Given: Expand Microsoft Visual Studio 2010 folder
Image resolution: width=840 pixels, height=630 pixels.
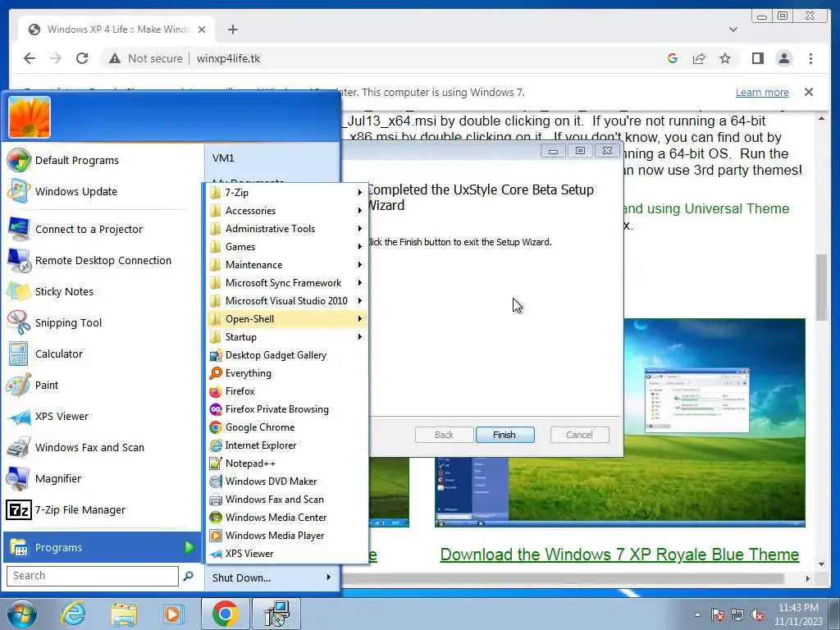Looking at the screenshot, I should tap(286, 300).
